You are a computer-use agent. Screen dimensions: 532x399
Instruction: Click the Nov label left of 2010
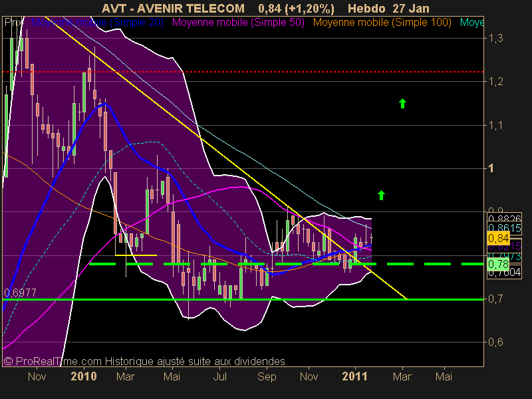tap(37, 376)
